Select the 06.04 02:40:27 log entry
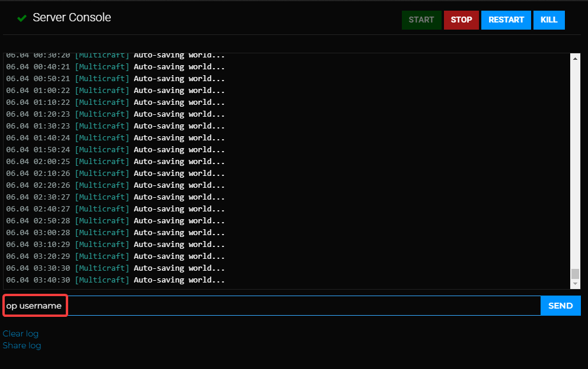This screenshot has height=369, width=588. tap(116, 209)
